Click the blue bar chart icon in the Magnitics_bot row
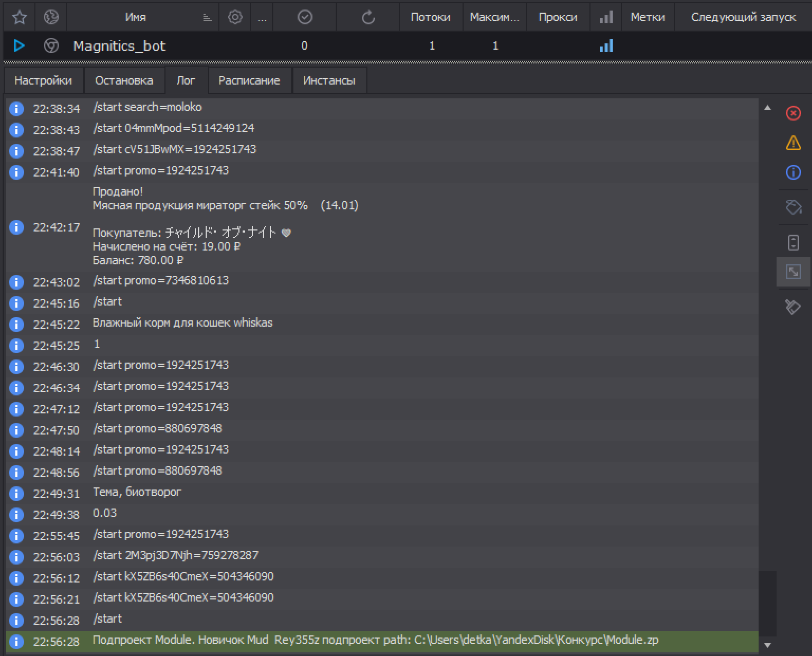This screenshot has width=812, height=656. (606, 46)
